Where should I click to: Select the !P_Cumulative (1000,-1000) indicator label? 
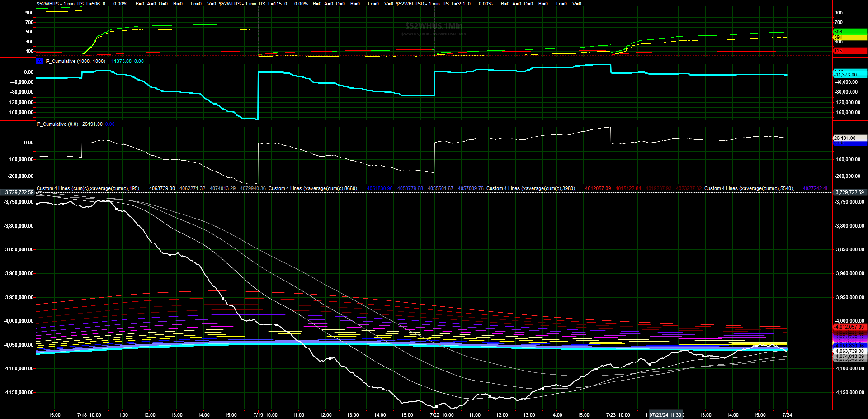(x=75, y=61)
